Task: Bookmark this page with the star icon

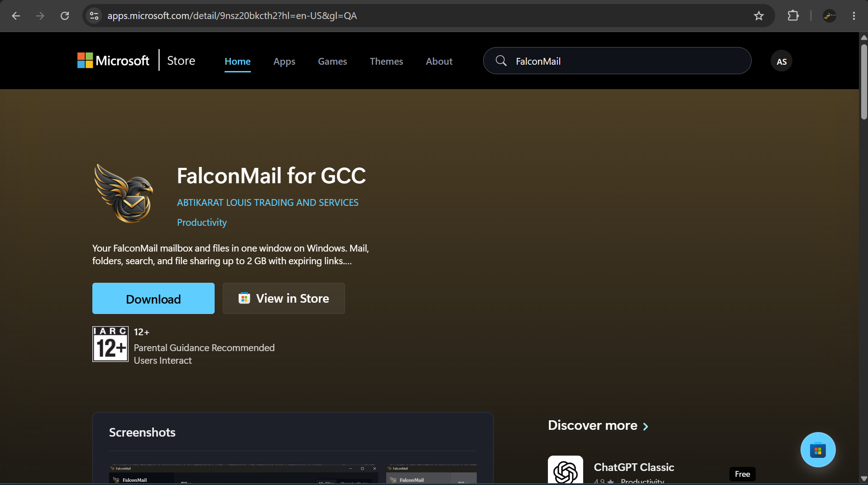Action: 759,16
